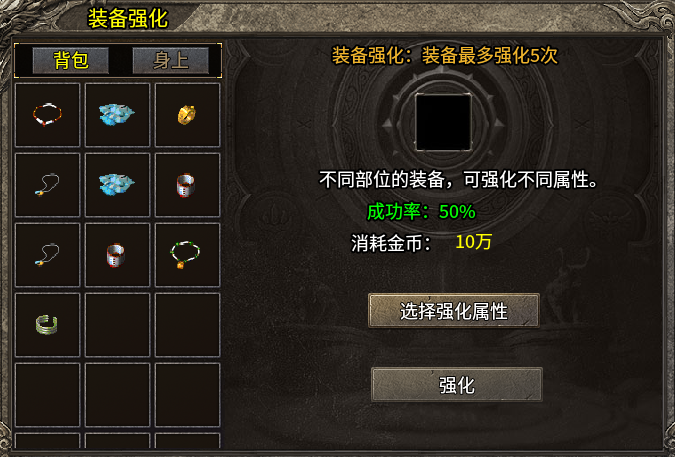The image size is (675, 457).
Task: Select the silver bracer in third row
Action: [x=117, y=255]
